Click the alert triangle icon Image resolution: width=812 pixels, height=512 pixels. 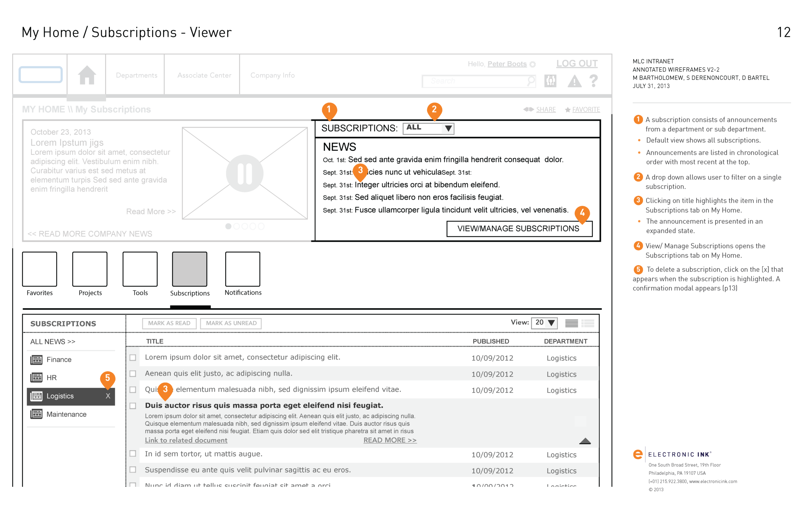click(x=574, y=81)
